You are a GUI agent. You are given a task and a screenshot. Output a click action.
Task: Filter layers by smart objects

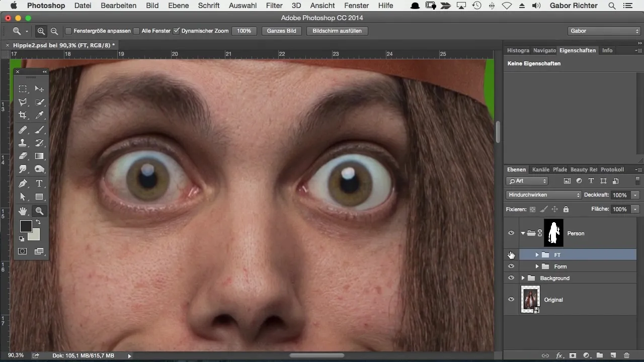[615, 181]
